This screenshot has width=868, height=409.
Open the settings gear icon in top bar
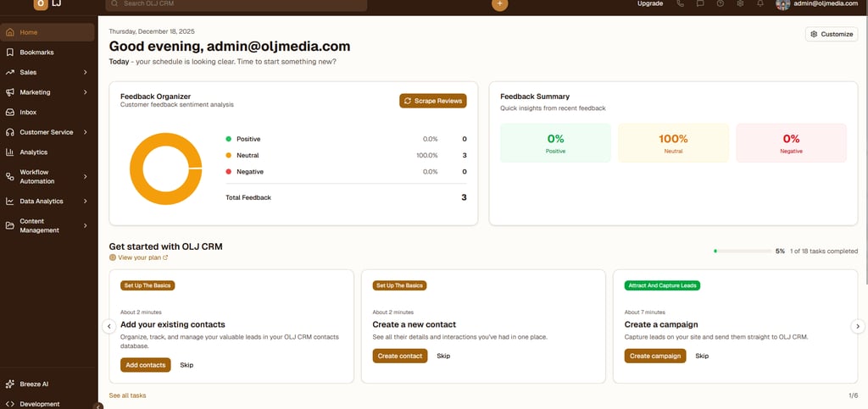(x=740, y=3)
